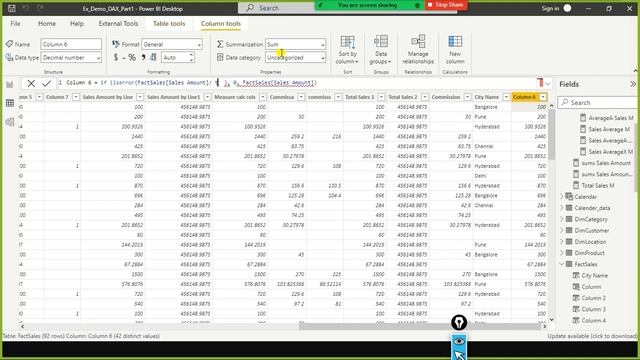Switch to Report view icon
This screenshot has width=640, height=360.
(x=10, y=84)
